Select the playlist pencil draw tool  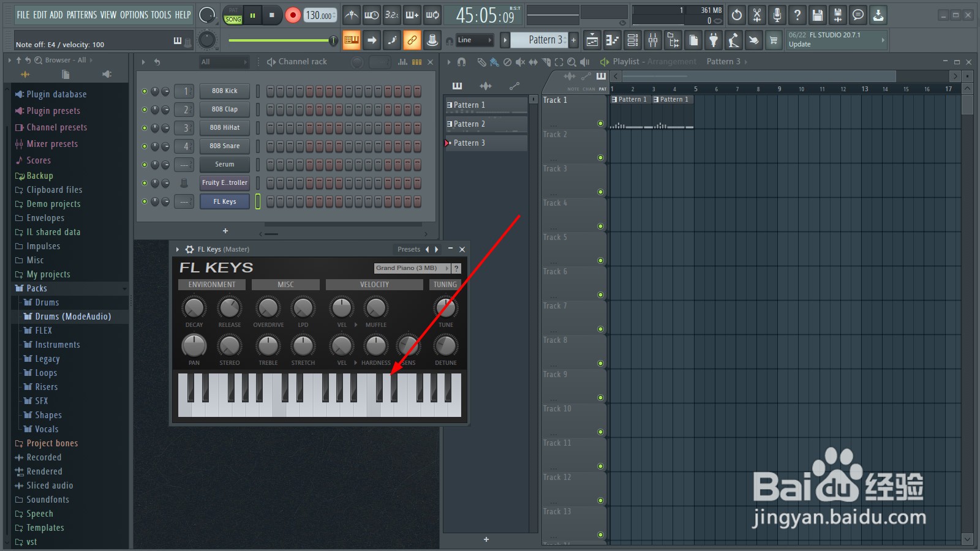coord(481,62)
